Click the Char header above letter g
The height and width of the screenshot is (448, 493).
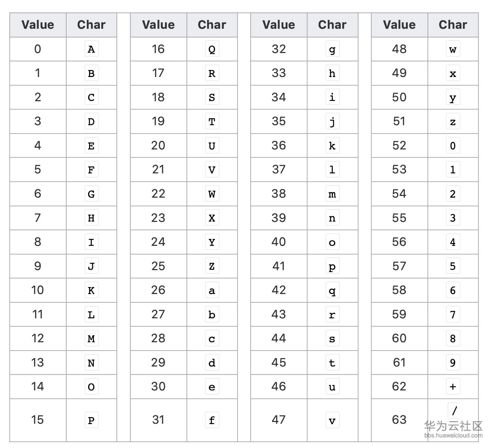click(332, 25)
